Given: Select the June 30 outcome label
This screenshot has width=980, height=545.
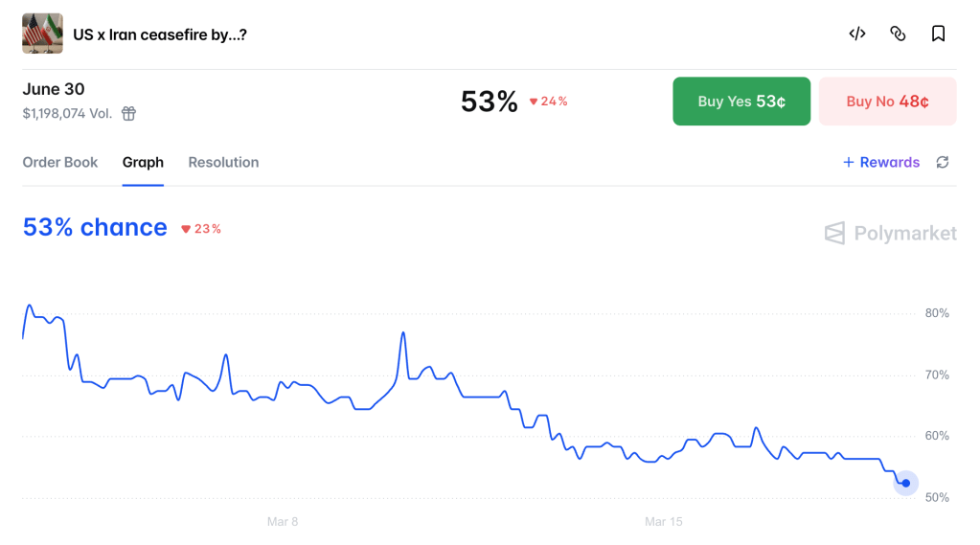Looking at the screenshot, I should [x=54, y=89].
